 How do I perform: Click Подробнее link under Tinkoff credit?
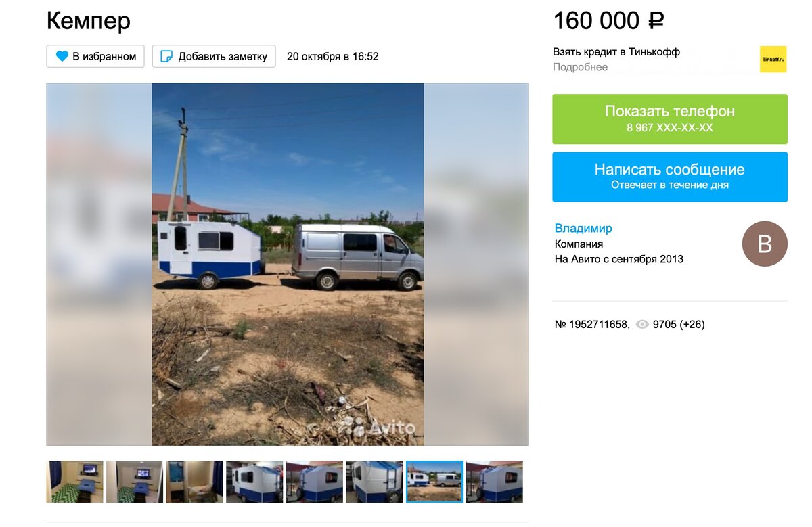[581, 67]
